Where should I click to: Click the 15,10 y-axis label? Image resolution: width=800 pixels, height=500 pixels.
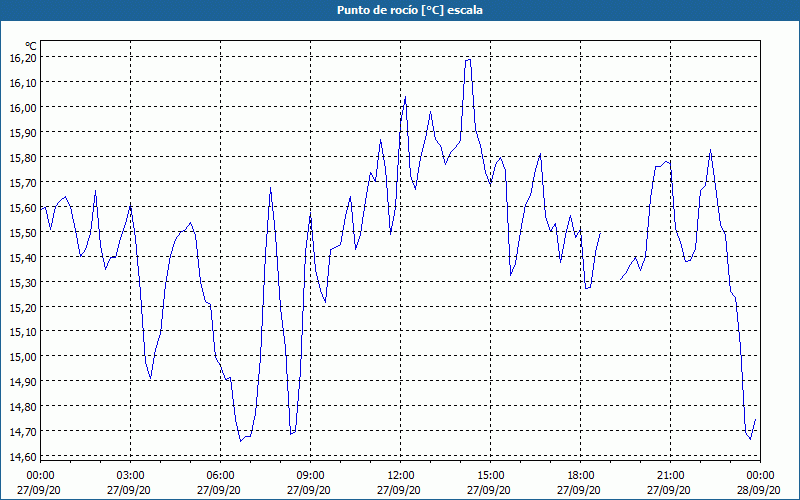pyautogui.click(x=23, y=332)
